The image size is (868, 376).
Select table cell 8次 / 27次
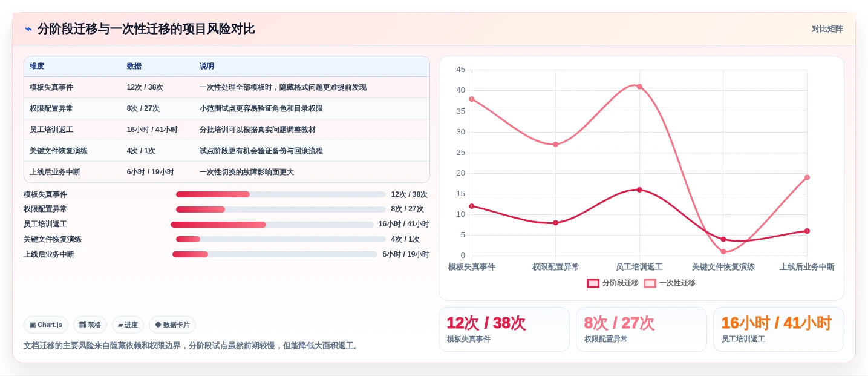pos(143,108)
